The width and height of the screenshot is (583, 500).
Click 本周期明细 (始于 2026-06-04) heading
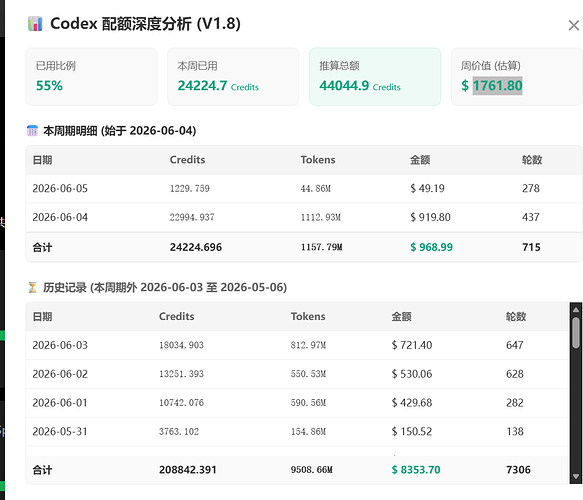coord(120,131)
